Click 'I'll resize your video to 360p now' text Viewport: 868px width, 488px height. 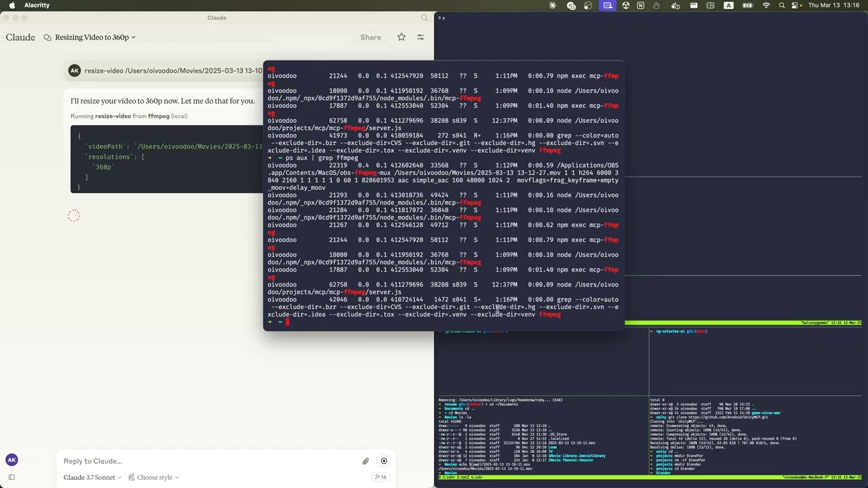coord(163,101)
